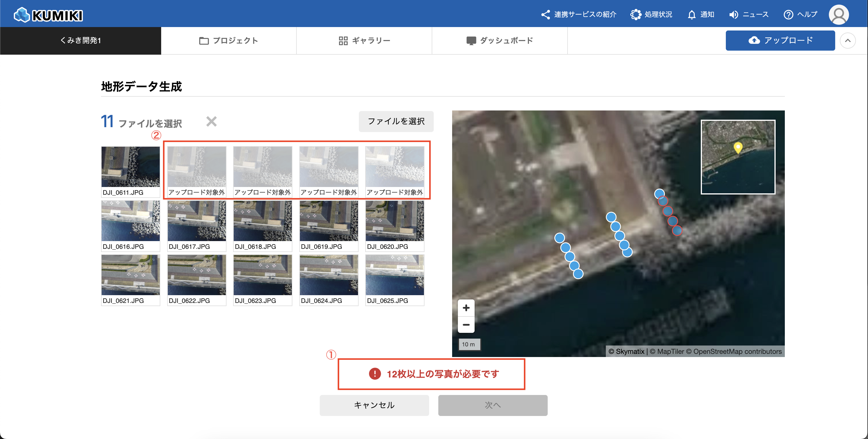Collapse the header with the chevron button
The image size is (868, 439).
(x=848, y=41)
